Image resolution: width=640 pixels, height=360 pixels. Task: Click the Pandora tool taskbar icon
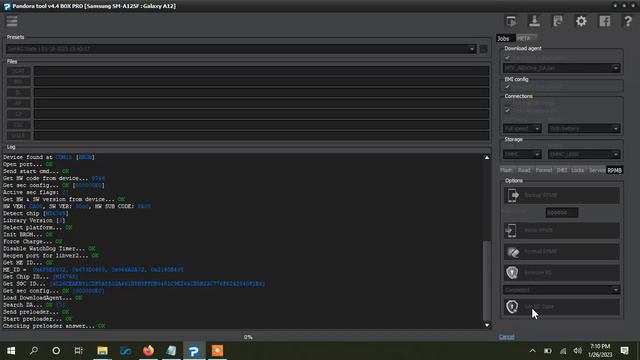pos(194,351)
